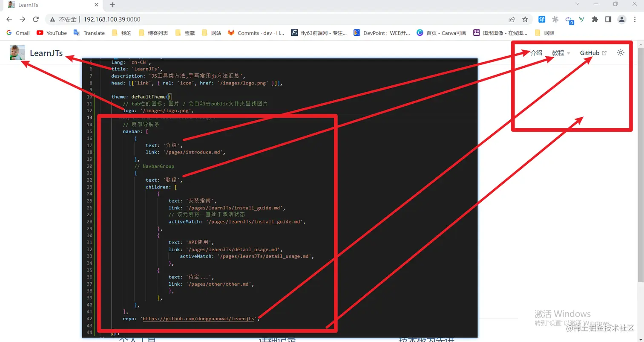Image resolution: width=644 pixels, height=342 pixels.
Task: Toggle the browser side panel
Action: [608, 19]
